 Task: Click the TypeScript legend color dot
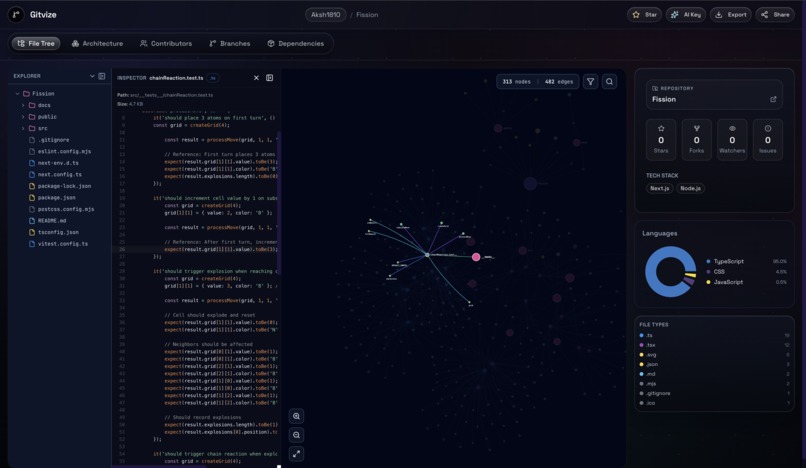pyautogui.click(x=708, y=262)
